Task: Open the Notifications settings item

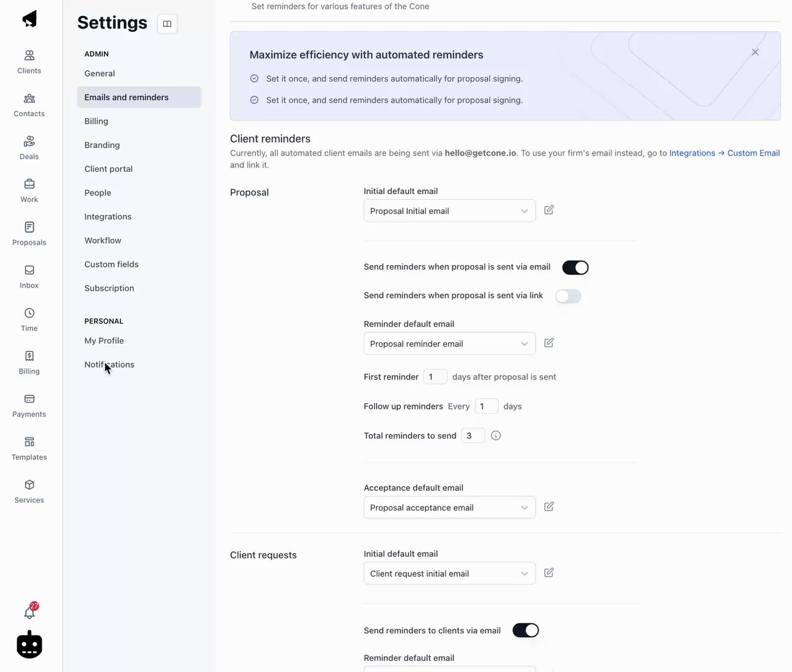Action: point(110,365)
